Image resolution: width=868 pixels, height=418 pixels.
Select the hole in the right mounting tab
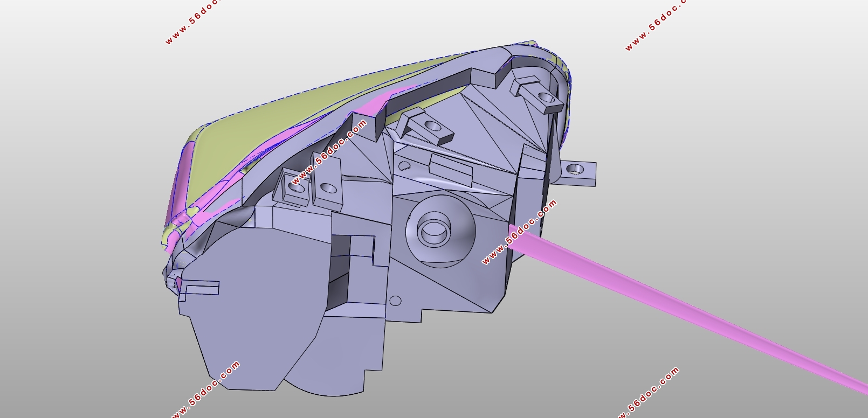(576, 169)
